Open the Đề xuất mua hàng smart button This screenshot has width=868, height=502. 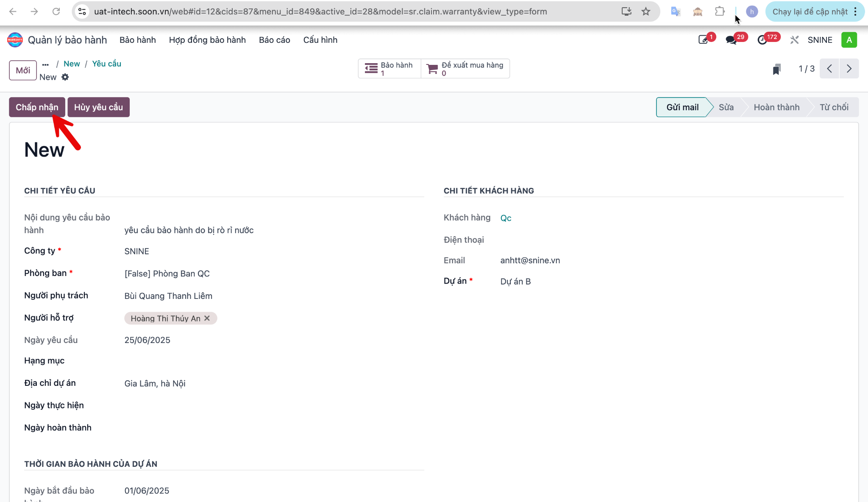pyautogui.click(x=465, y=69)
